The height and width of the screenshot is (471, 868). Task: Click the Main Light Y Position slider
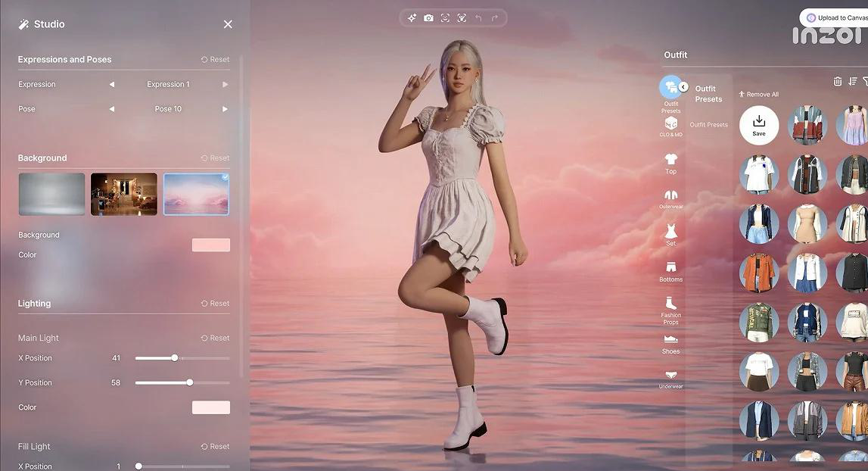182,382
